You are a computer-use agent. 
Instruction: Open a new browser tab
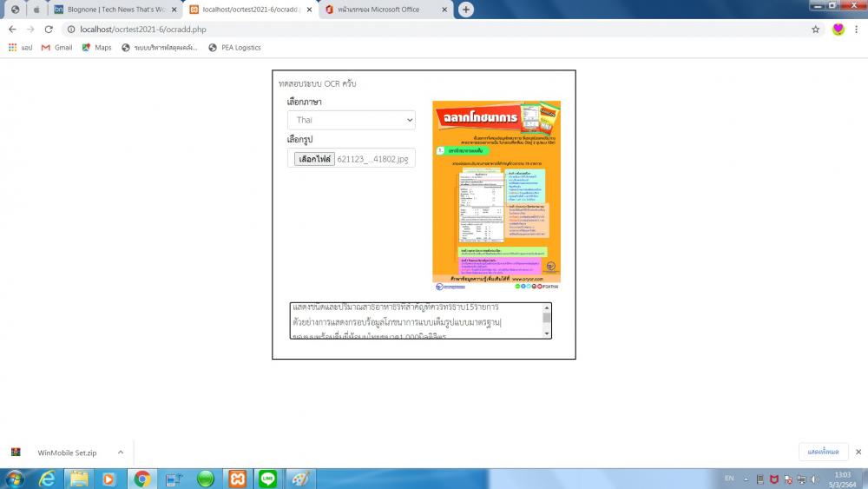(x=466, y=10)
